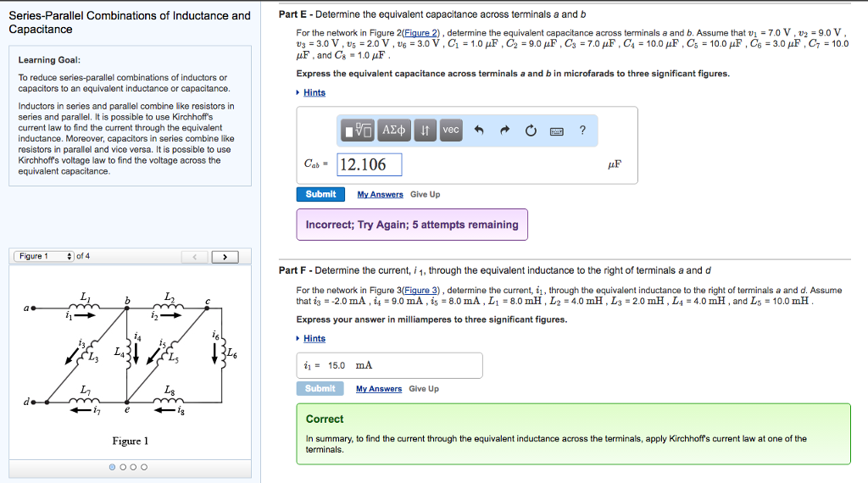Viewport: 868px width, 483px height.
Task: Open the Figure 3 link
Action: click(x=421, y=291)
